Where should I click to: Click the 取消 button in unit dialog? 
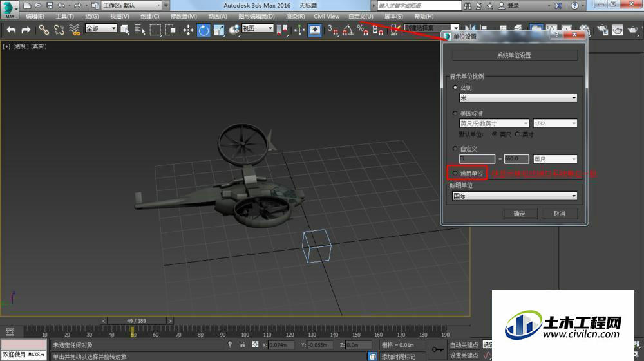point(560,214)
